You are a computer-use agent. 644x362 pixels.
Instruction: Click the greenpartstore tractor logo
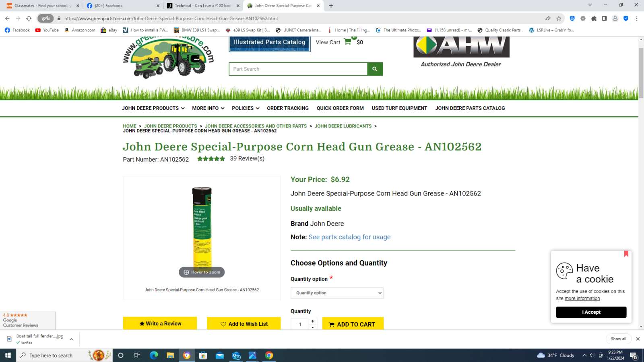tap(168, 58)
